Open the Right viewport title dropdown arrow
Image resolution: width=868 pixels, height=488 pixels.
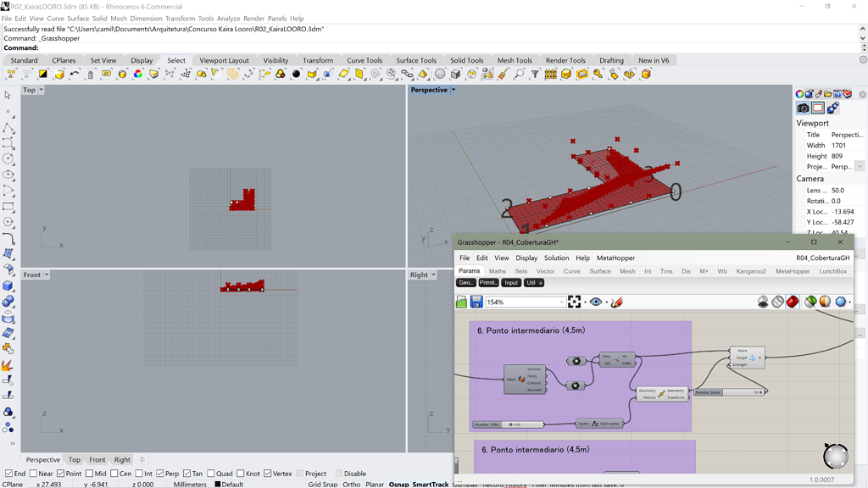(x=433, y=274)
